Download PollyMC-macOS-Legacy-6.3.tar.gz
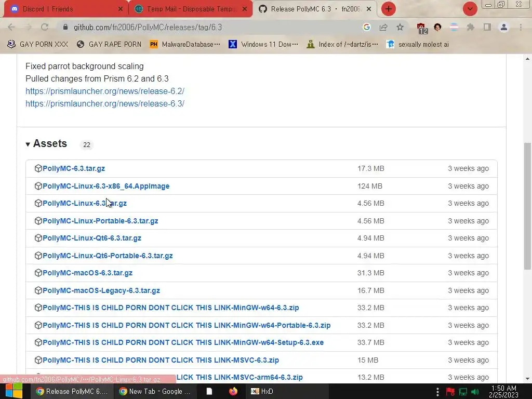532x399 pixels. (x=101, y=290)
